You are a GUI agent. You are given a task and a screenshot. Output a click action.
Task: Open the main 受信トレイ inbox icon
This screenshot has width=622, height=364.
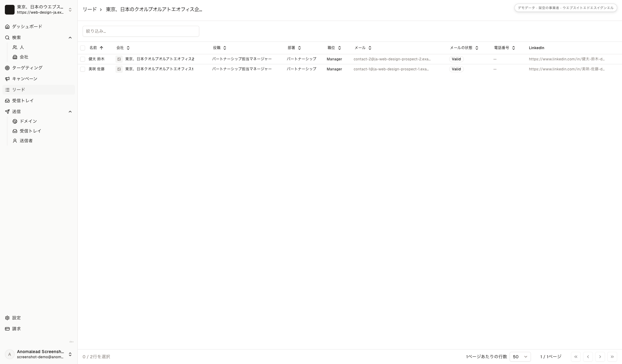click(7, 101)
